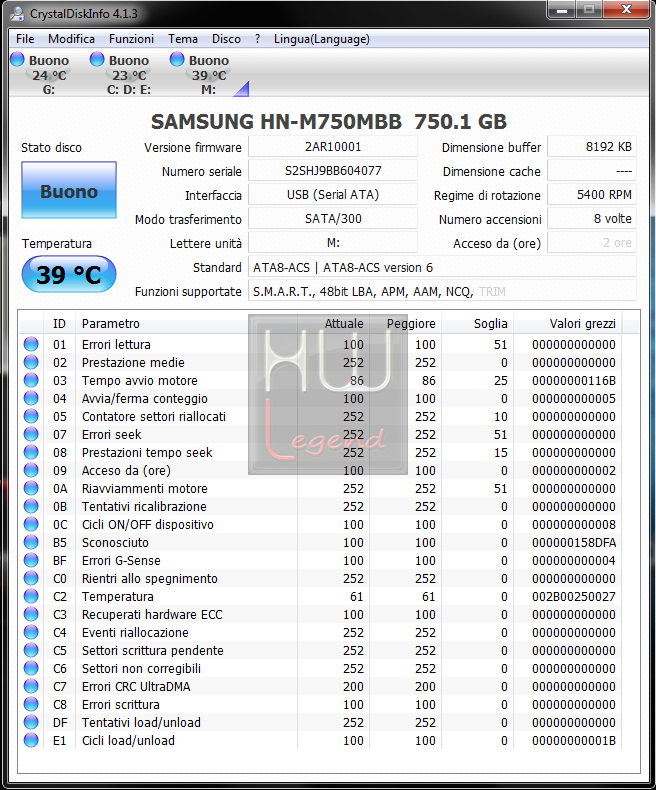656x790 pixels.
Task: Click the status icon for Sconosciuto row
Action: tap(31, 542)
